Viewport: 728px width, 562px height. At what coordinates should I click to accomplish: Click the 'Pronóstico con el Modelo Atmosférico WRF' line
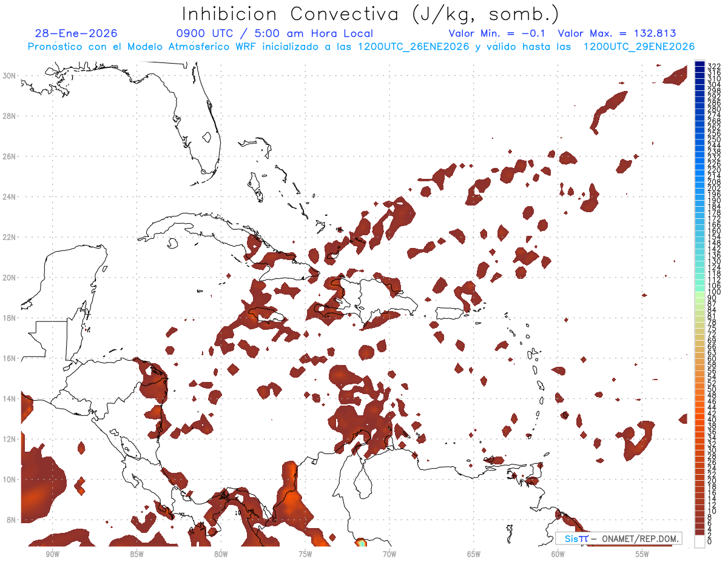tap(143, 47)
